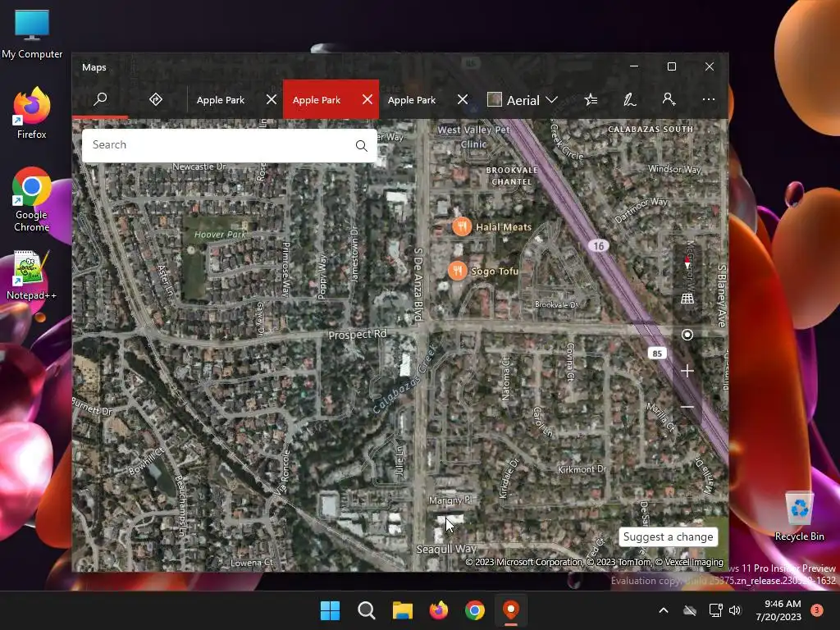Click the Kirkmont Dr street label
This screenshot has height=630, width=840.
pos(582,469)
